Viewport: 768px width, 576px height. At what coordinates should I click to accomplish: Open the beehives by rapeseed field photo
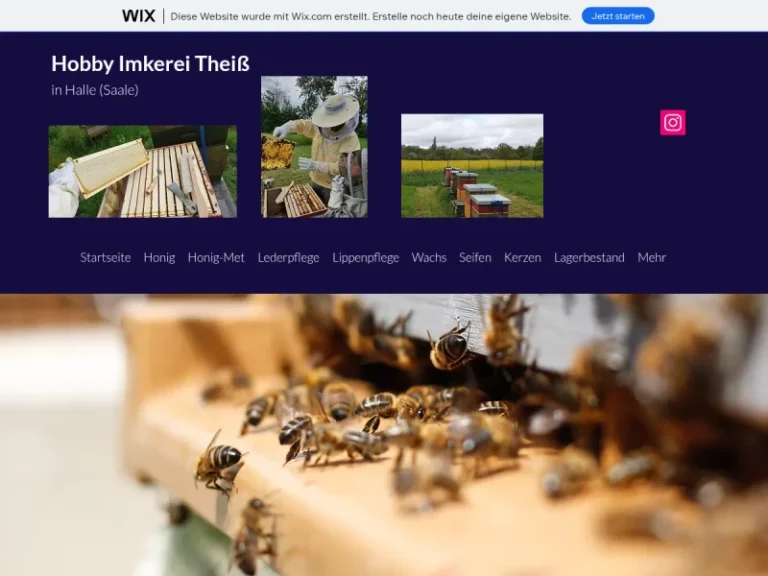coord(472,166)
